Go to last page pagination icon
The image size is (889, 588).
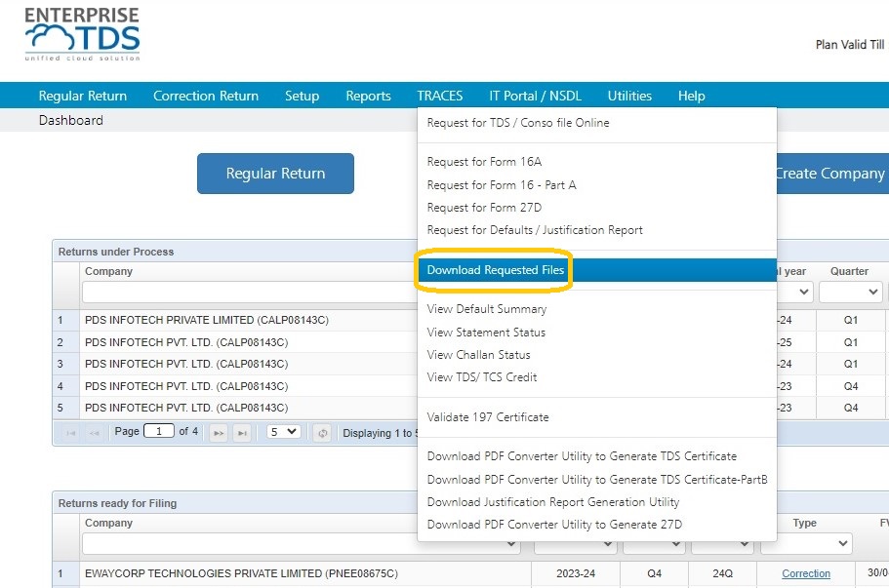click(242, 433)
